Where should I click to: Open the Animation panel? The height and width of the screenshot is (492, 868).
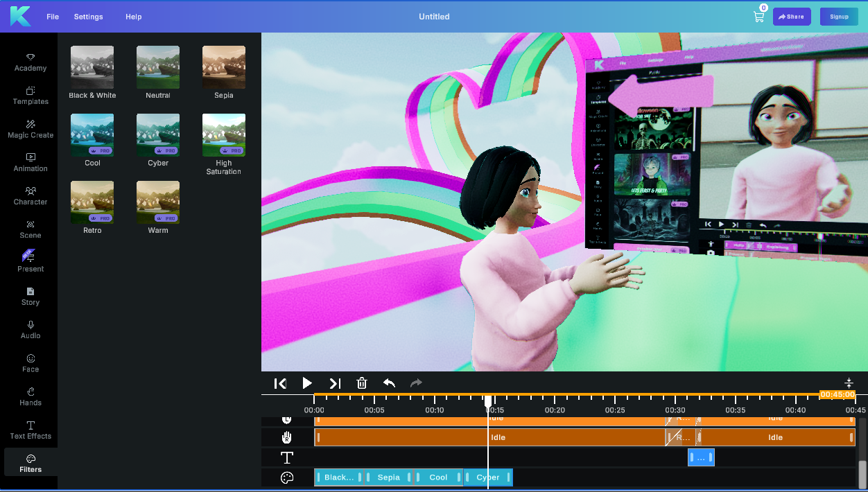tap(30, 161)
